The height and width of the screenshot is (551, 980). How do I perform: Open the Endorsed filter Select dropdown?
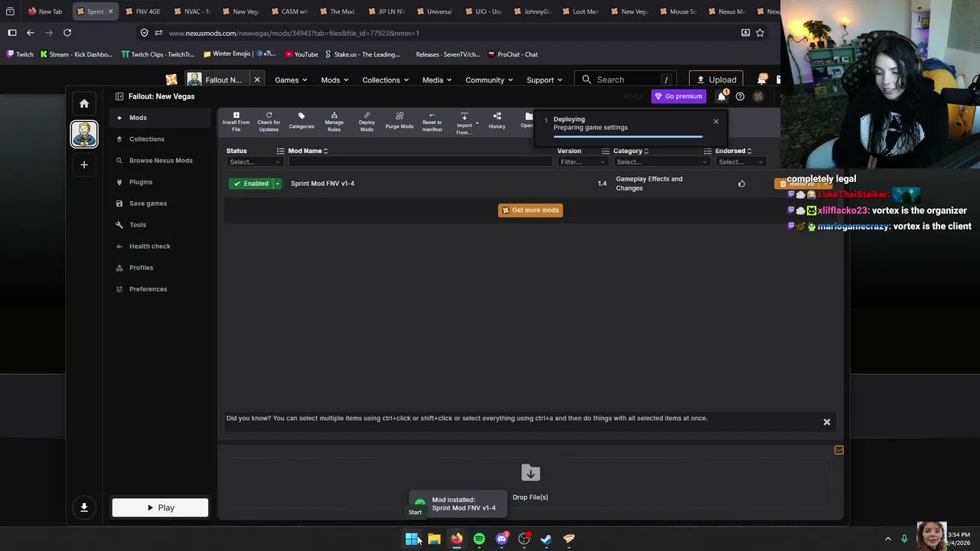pyautogui.click(x=740, y=162)
